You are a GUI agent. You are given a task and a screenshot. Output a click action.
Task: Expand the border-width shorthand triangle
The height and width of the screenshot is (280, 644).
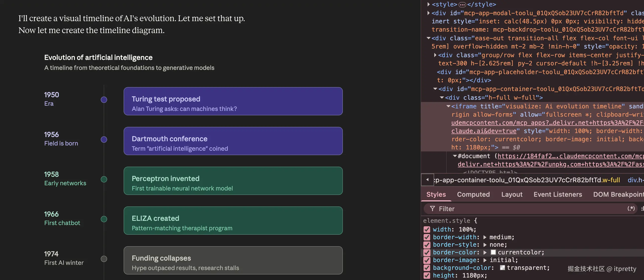pos(485,237)
